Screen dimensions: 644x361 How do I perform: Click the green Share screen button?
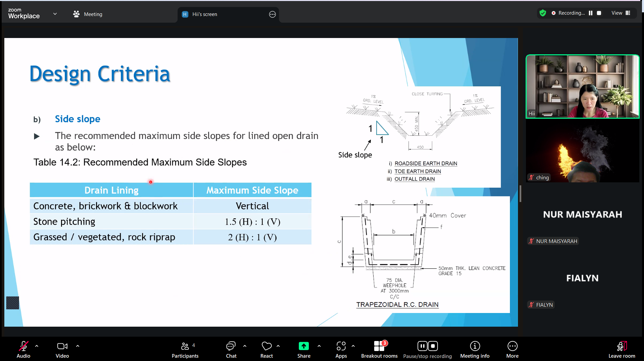point(303,346)
